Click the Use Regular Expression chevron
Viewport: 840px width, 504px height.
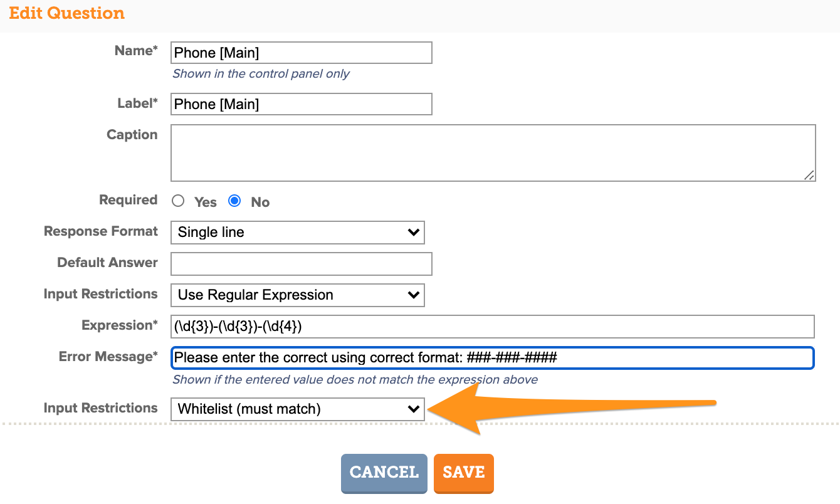[413, 295]
